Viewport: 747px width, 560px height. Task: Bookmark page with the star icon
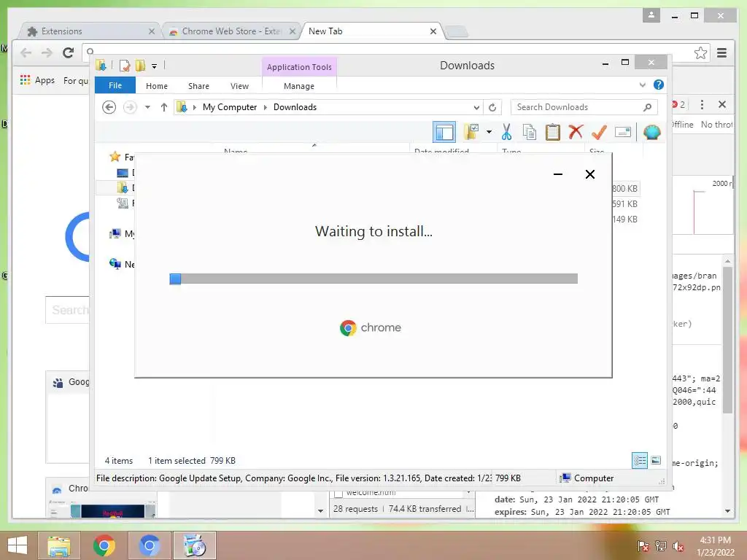700,52
